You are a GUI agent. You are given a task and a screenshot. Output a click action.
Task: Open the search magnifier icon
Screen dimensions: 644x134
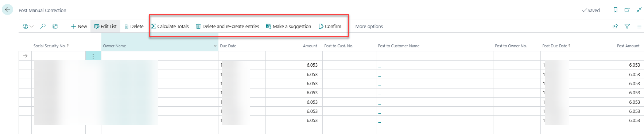coord(43,26)
